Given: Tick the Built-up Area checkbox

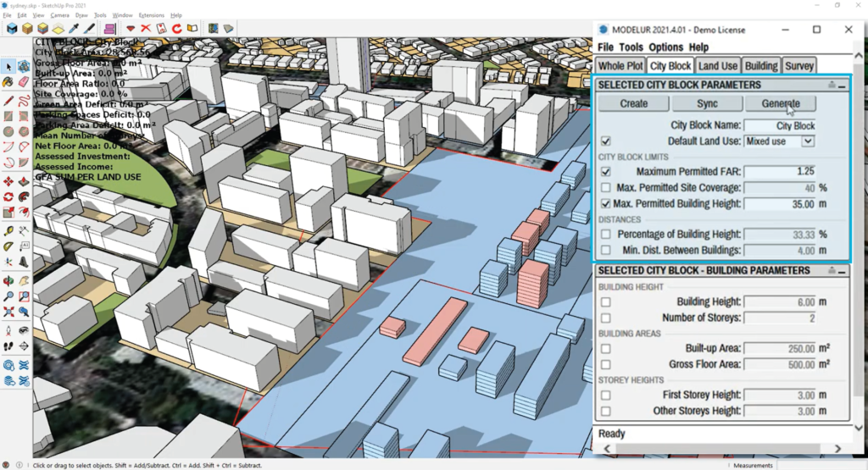Looking at the screenshot, I should (x=605, y=348).
